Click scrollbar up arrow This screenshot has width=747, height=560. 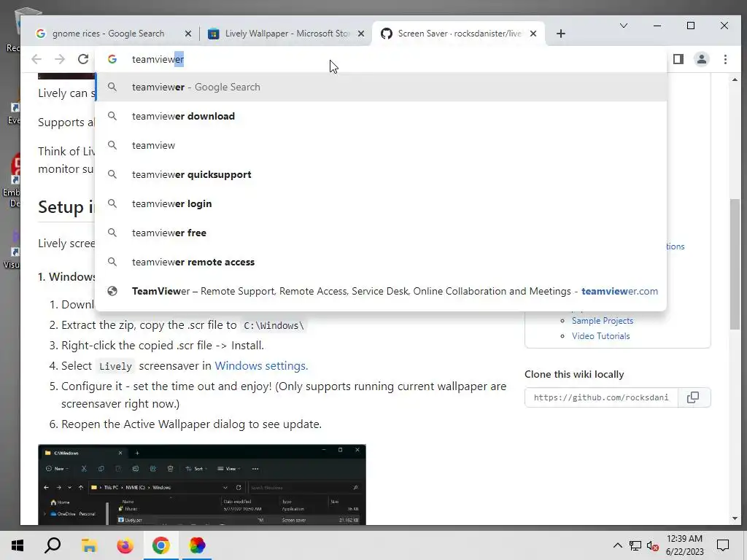(735, 79)
